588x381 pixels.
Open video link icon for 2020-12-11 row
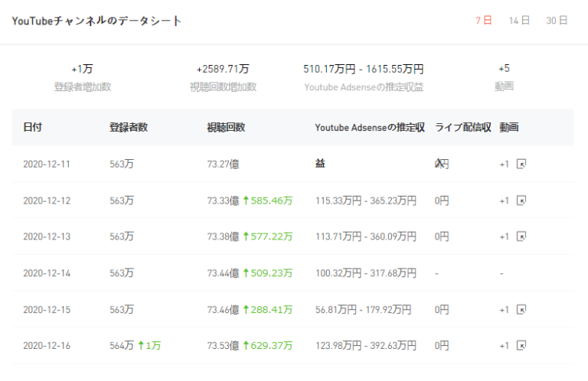click(x=521, y=164)
